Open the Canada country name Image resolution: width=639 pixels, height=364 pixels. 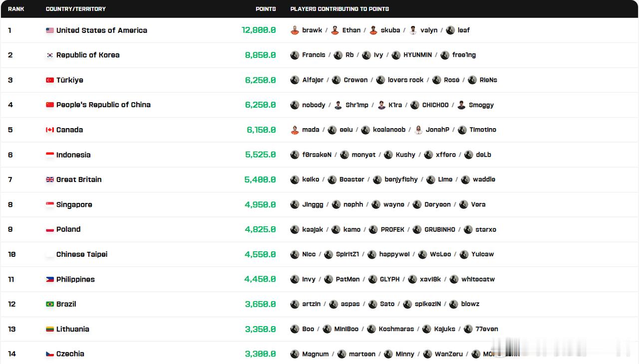[70, 130]
